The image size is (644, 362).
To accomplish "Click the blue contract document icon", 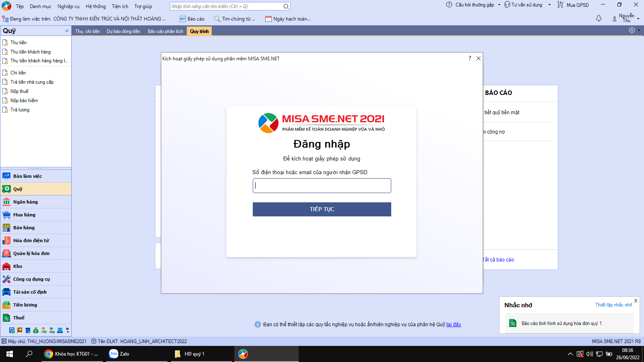I will click(x=28, y=330).
